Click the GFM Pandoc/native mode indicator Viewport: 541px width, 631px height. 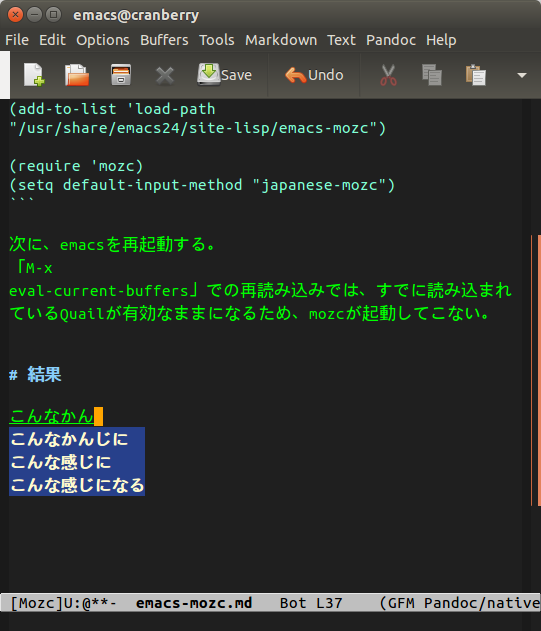point(460,603)
